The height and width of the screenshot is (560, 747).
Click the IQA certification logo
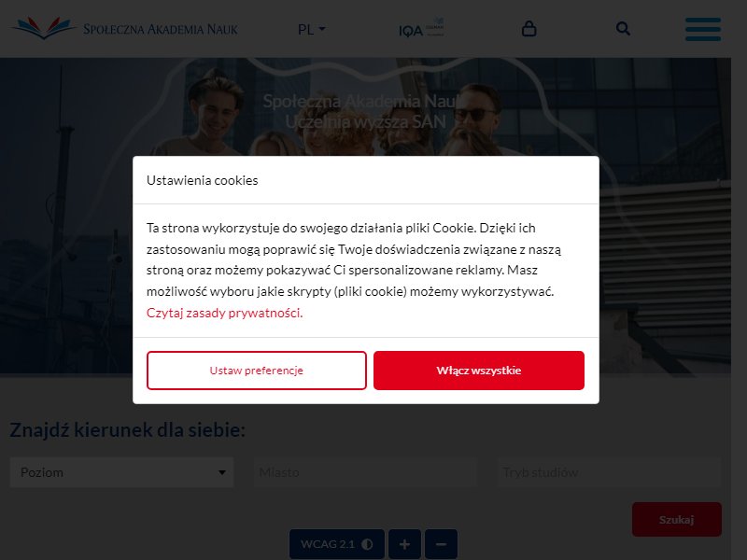pos(421,28)
